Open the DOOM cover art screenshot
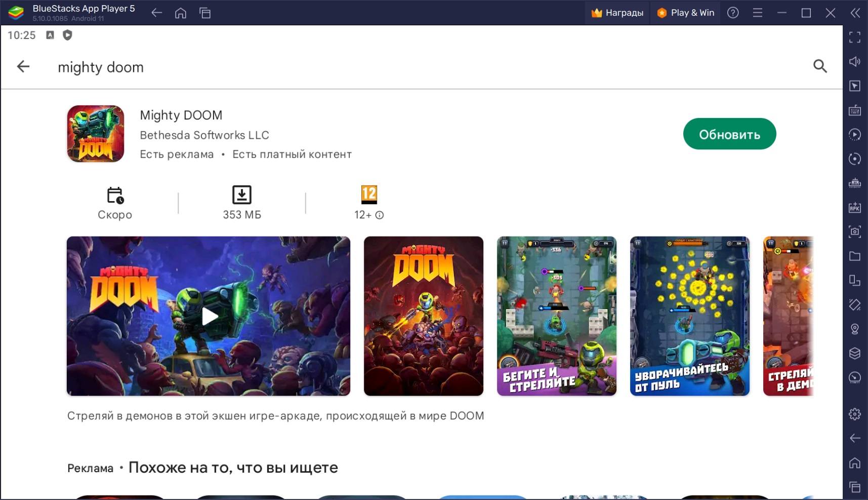The width and height of the screenshot is (868, 500). tap(424, 316)
